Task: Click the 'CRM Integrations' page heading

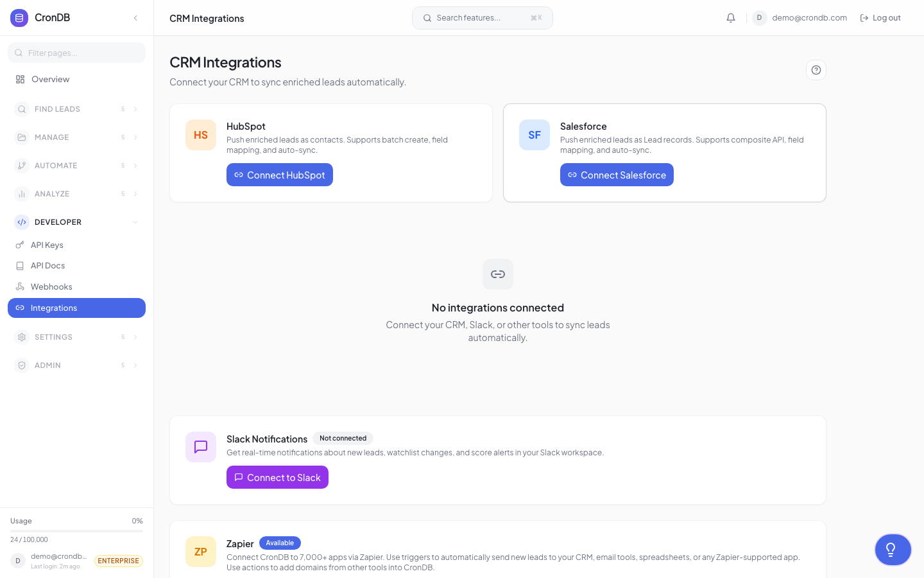Action: point(225,62)
